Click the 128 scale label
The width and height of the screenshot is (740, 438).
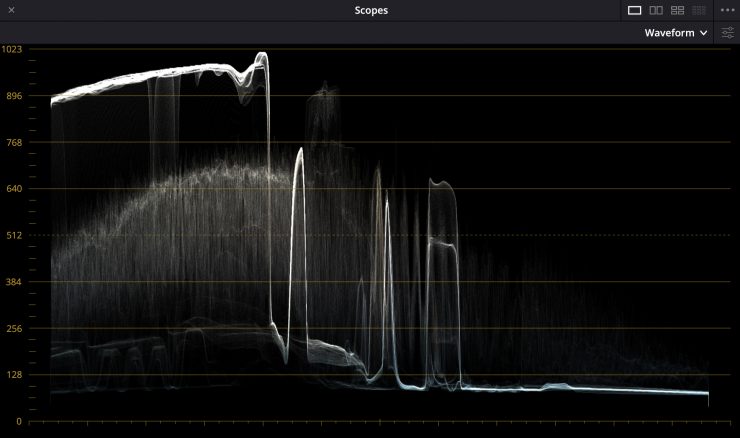coord(13,375)
